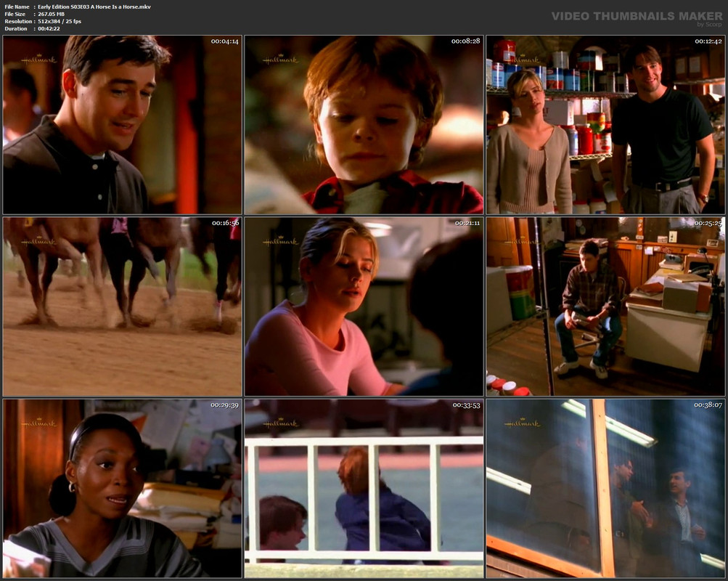The width and height of the screenshot is (728, 581).
Task: Open the thumbnail stamped 00:04:14
Action: 123,125
